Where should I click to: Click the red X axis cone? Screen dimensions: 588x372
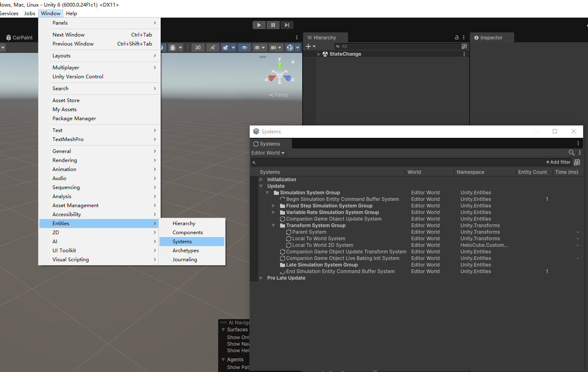(x=271, y=79)
